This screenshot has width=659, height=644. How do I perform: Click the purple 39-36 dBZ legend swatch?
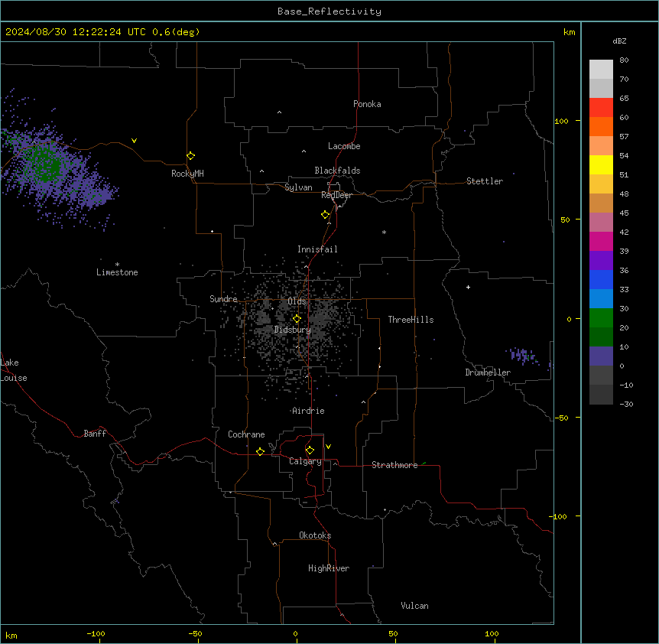pyautogui.click(x=601, y=261)
